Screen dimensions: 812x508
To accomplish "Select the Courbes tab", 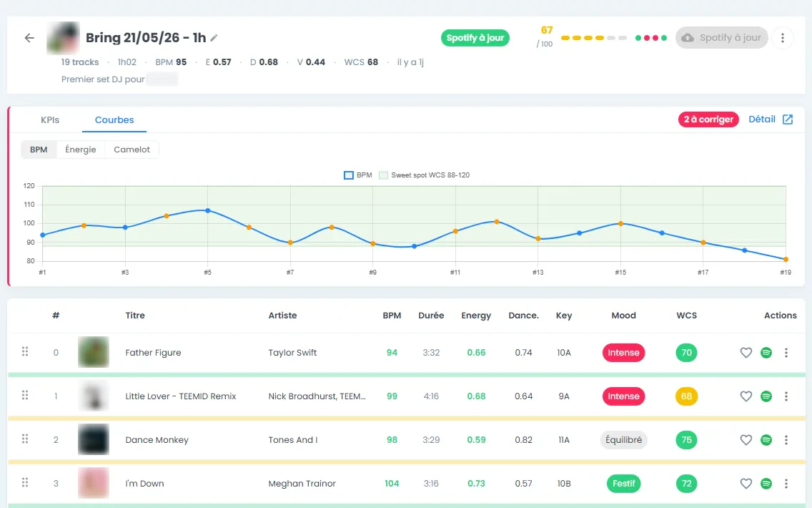I will [114, 119].
